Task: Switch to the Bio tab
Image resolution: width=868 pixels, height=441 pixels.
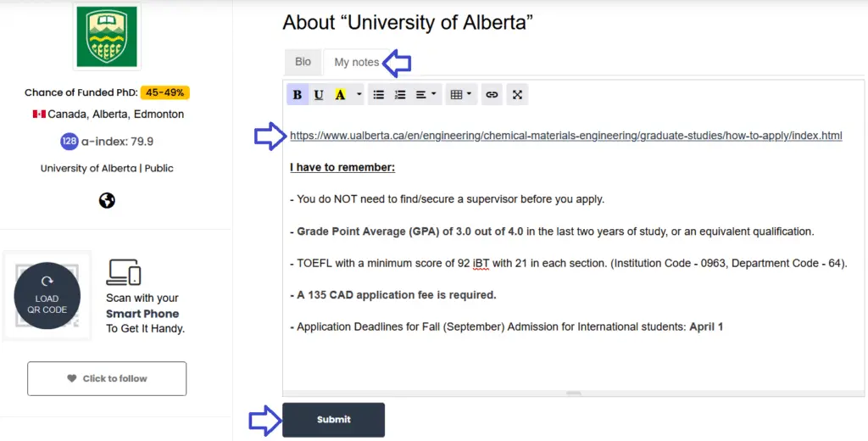Action: coord(303,62)
